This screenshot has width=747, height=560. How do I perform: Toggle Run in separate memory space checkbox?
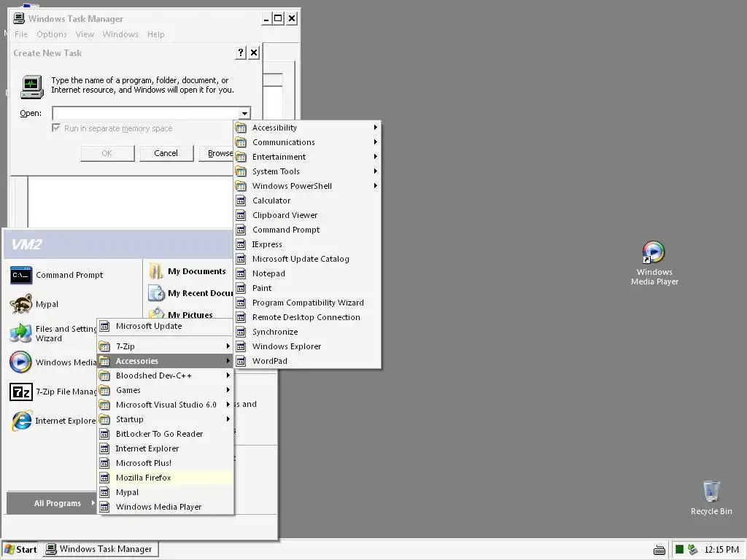pos(56,128)
